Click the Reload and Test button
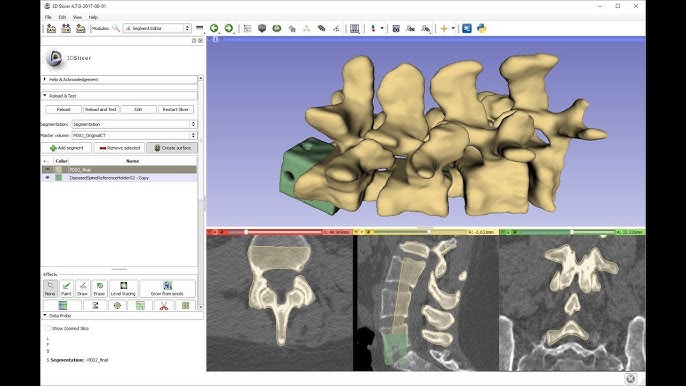 coord(101,109)
